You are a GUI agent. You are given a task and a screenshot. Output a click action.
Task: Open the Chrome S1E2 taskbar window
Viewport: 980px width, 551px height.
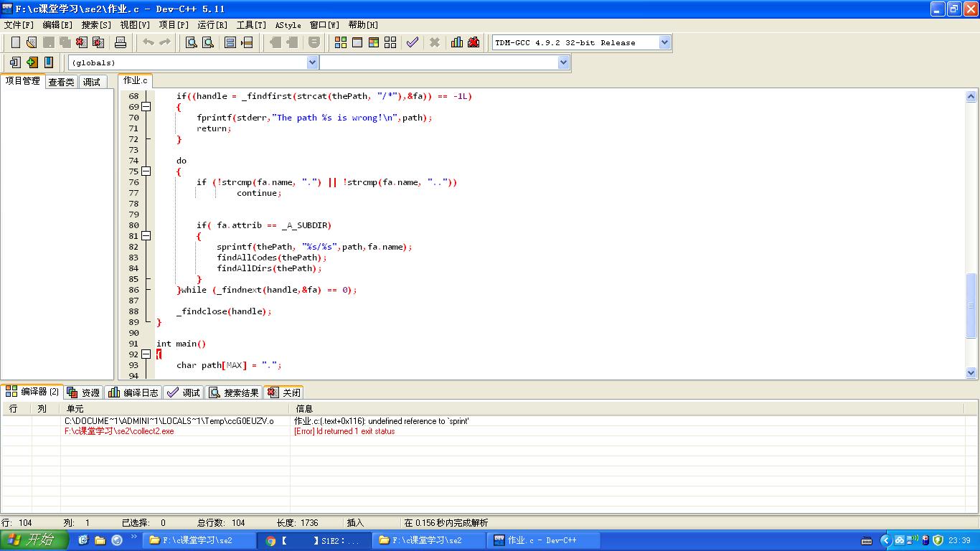tap(314, 540)
